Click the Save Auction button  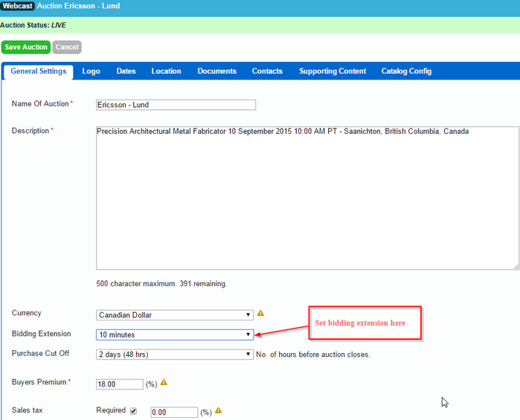point(26,47)
